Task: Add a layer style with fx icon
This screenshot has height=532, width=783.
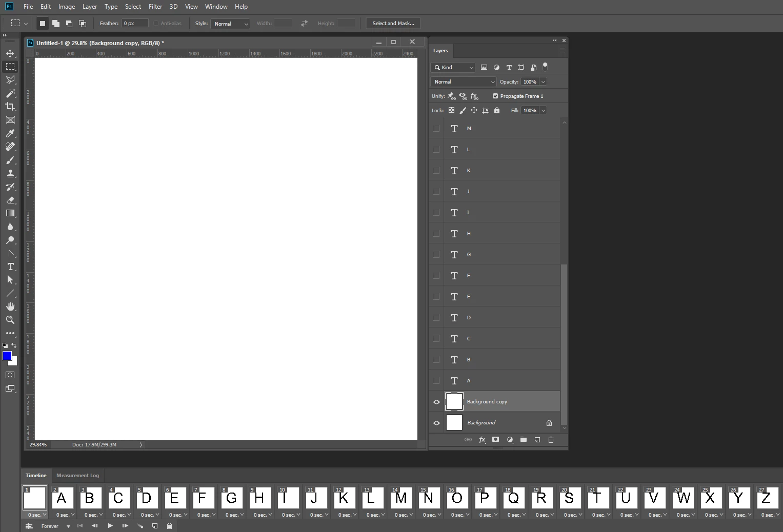Action: [x=482, y=440]
